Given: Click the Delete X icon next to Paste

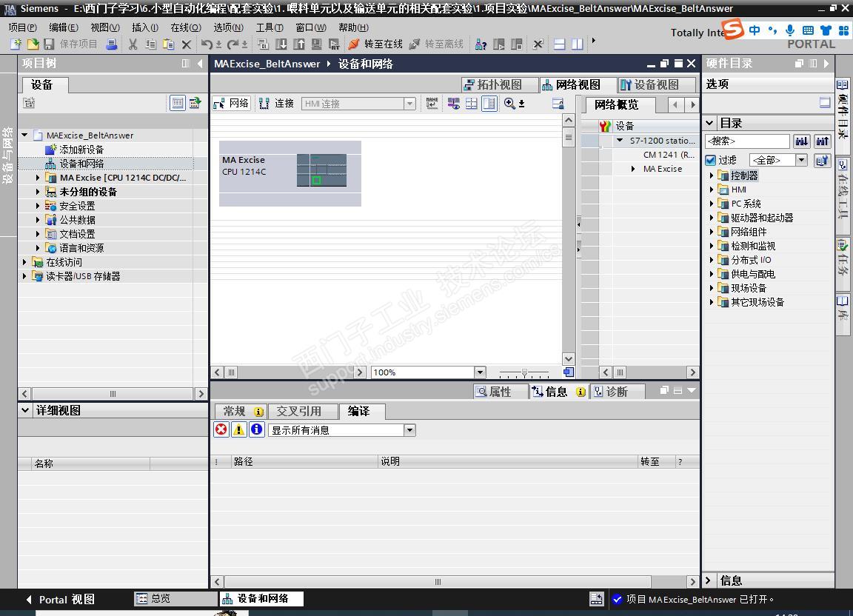Looking at the screenshot, I should (x=187, y=44).
